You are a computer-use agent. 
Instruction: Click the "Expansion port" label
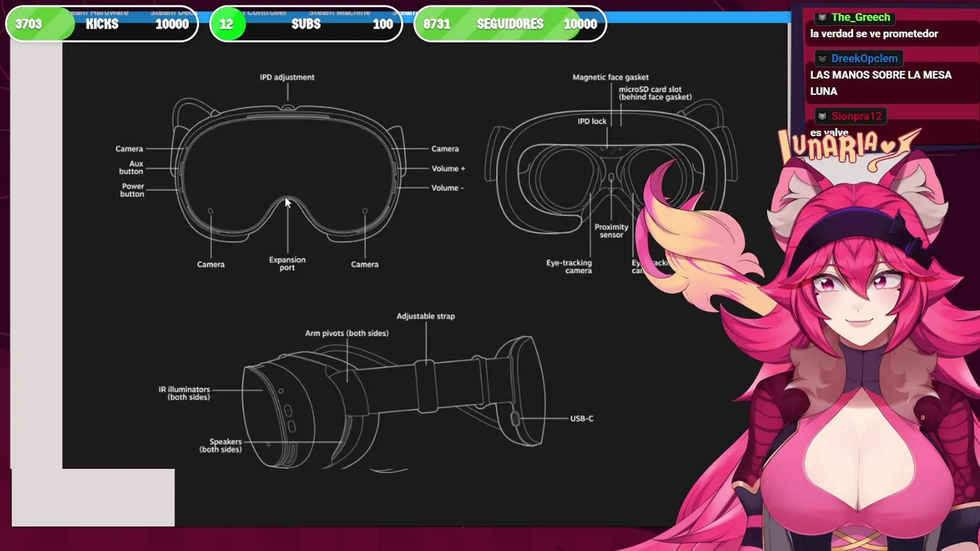pos(287,263)
